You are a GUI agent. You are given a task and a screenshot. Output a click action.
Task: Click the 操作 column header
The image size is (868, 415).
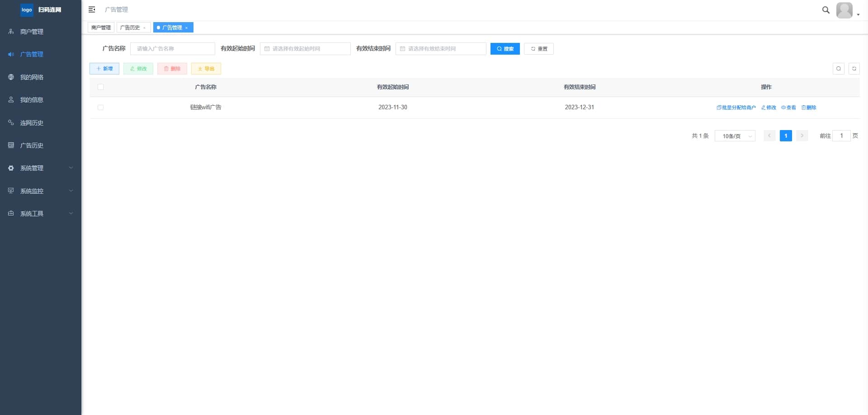pyautogui.click(x=766, y=87)
